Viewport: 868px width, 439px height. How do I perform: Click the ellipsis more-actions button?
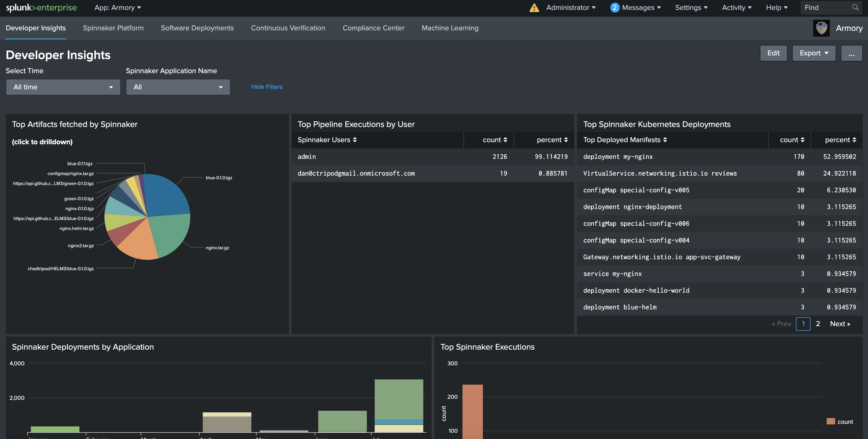pyautogui.click(x=852, y=53)
